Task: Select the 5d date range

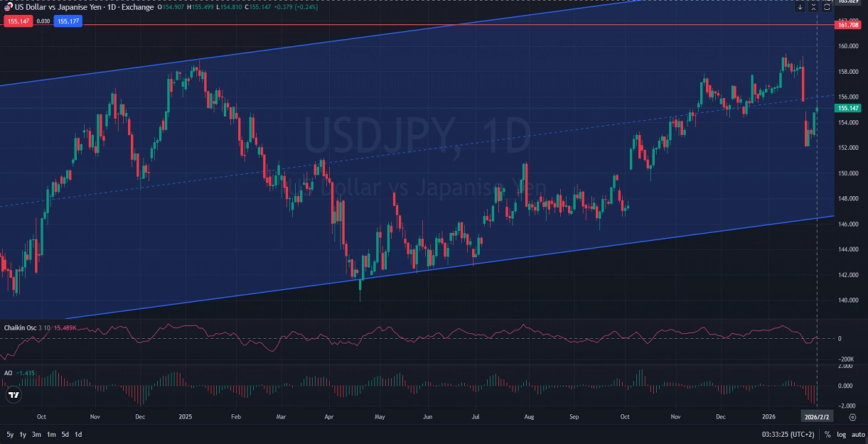Action: pyautogui.click(x=65, y=434)
